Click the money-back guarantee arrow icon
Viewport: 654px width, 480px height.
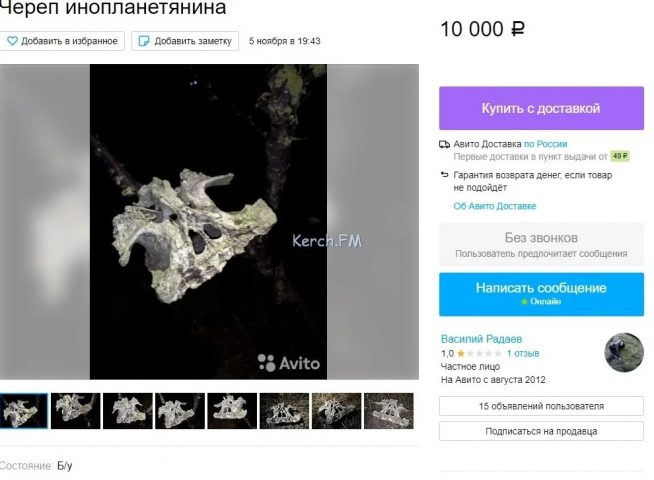[x=445, y=174]
